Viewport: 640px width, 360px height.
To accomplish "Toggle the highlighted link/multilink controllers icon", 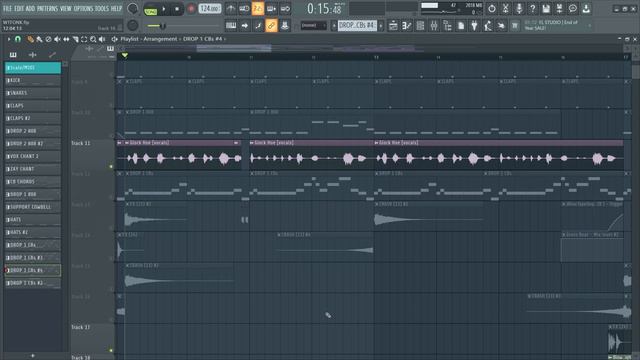I will 271,26.
